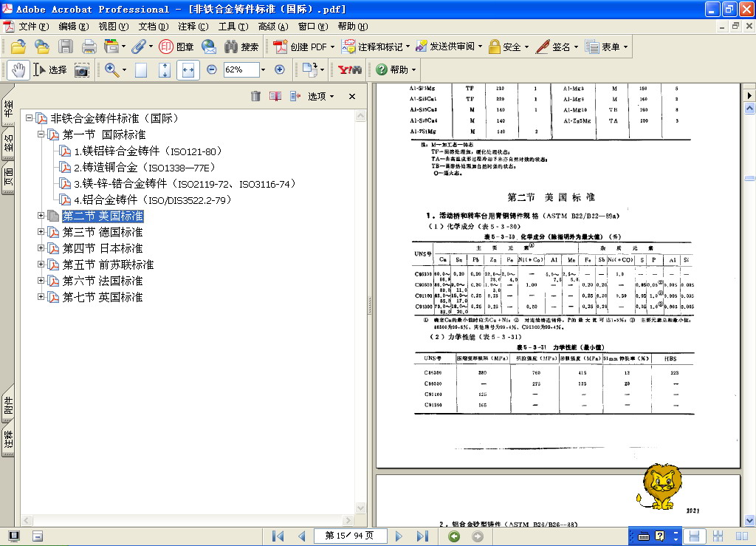Switch to the 签名 signatures tab
Image resolution: width=756 pixels, height=546 pixels.
coord(8,143)
